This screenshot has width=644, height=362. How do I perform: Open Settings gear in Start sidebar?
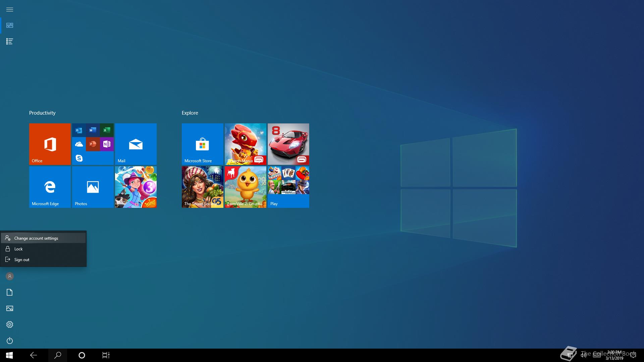[10, 324]
